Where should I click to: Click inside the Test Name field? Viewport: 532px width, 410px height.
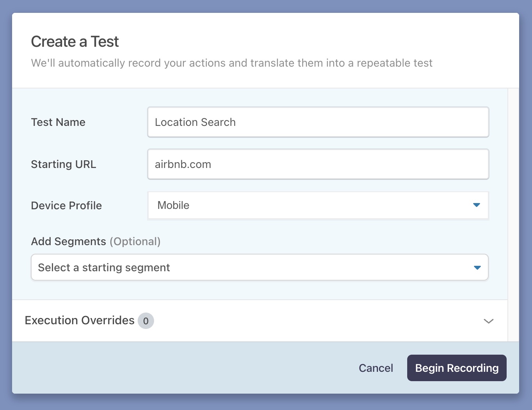318,122
